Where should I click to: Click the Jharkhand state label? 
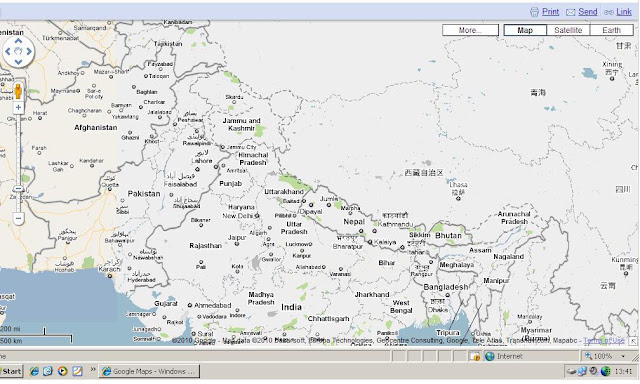(x=372, y=294)
